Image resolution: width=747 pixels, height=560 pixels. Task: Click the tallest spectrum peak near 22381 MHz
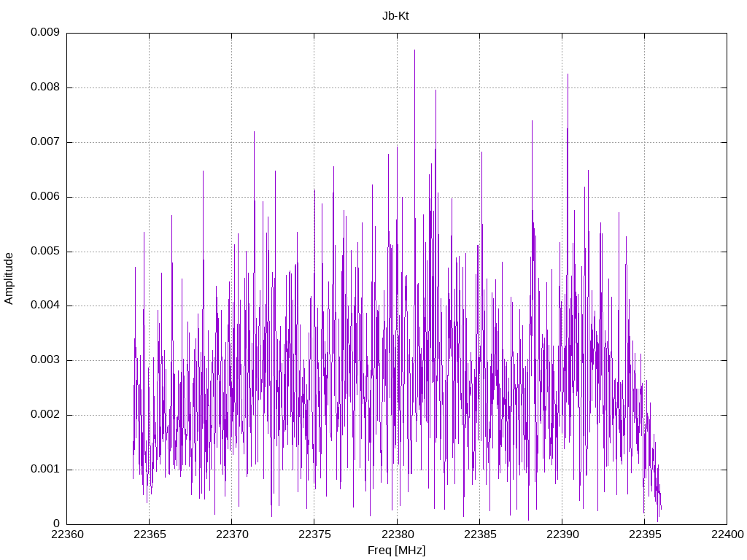[414, 50]
